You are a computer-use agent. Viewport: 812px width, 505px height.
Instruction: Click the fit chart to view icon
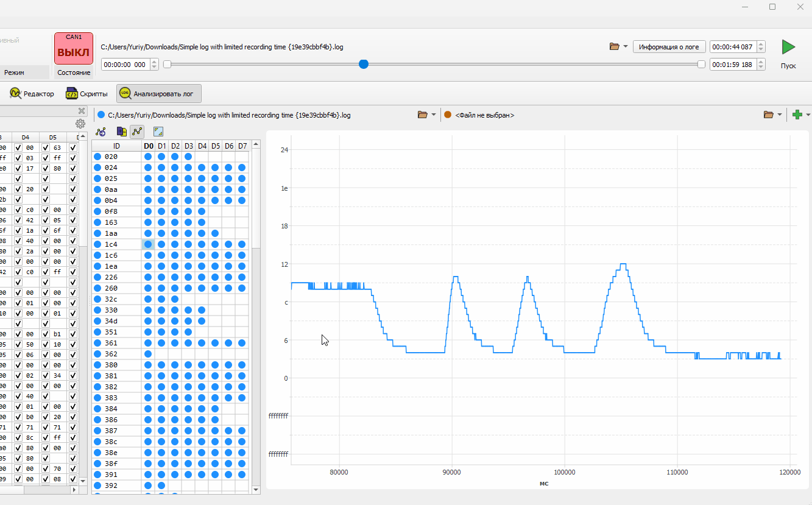pos(158,131)
